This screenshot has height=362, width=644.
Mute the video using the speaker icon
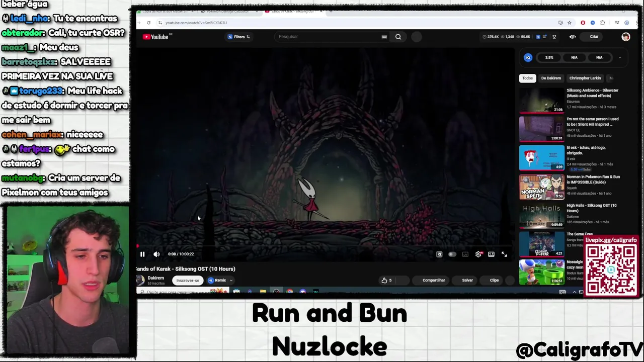156,254
